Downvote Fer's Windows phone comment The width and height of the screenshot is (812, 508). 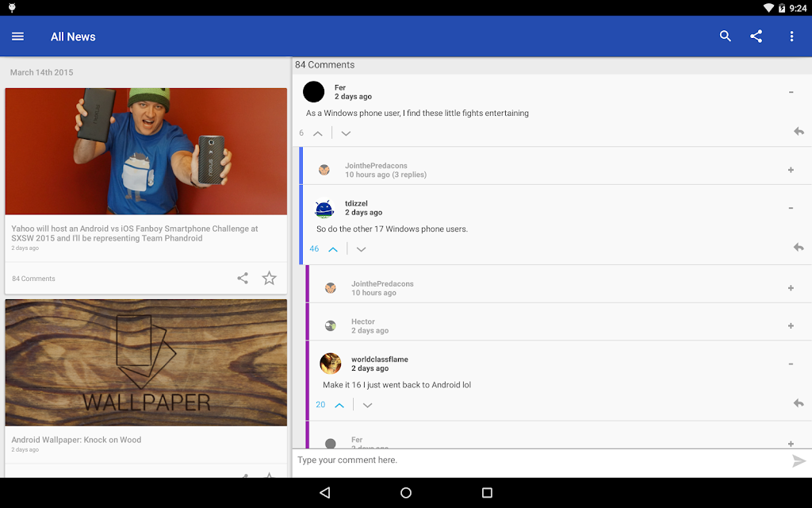coord(346,133)
